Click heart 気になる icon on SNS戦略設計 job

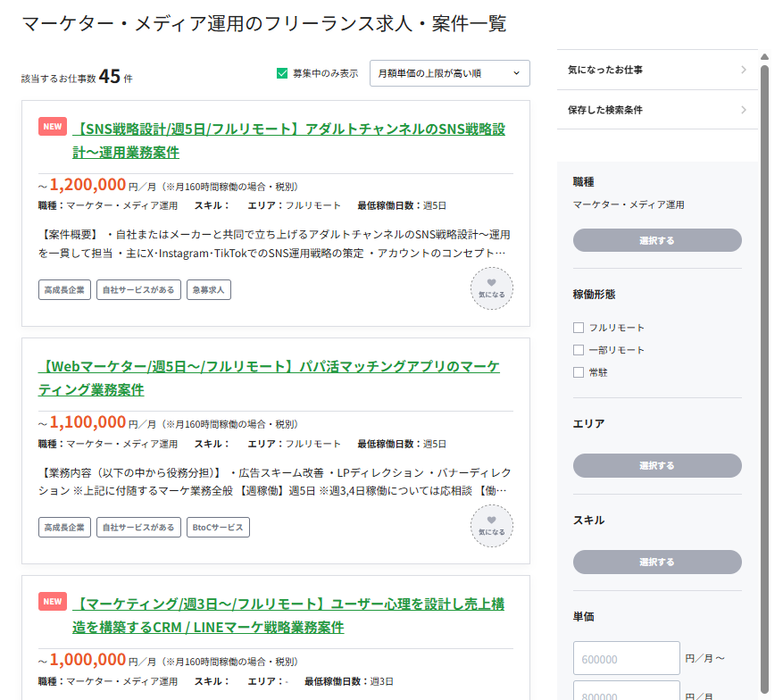click(x=491, y=287)
